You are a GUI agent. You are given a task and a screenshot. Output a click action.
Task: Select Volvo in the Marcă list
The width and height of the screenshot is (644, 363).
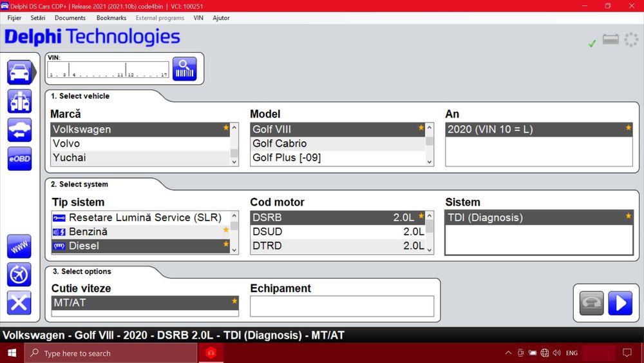pyautogui.click(x=140, y=144)
